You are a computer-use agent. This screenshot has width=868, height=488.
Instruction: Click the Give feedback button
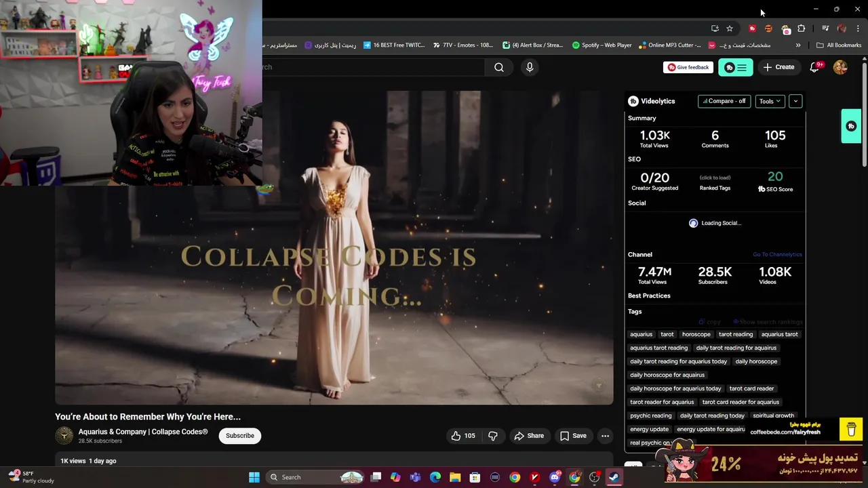pos(688,67)
